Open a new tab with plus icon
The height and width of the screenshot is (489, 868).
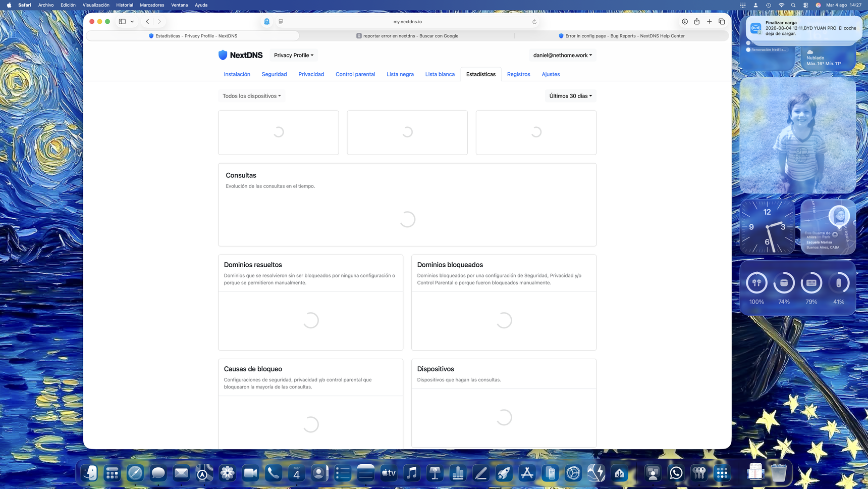pyautogui.click(x=710, y=22)
